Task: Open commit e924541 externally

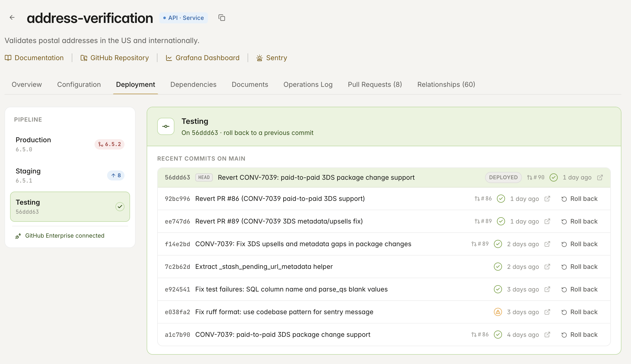Action: coord(547,289)
